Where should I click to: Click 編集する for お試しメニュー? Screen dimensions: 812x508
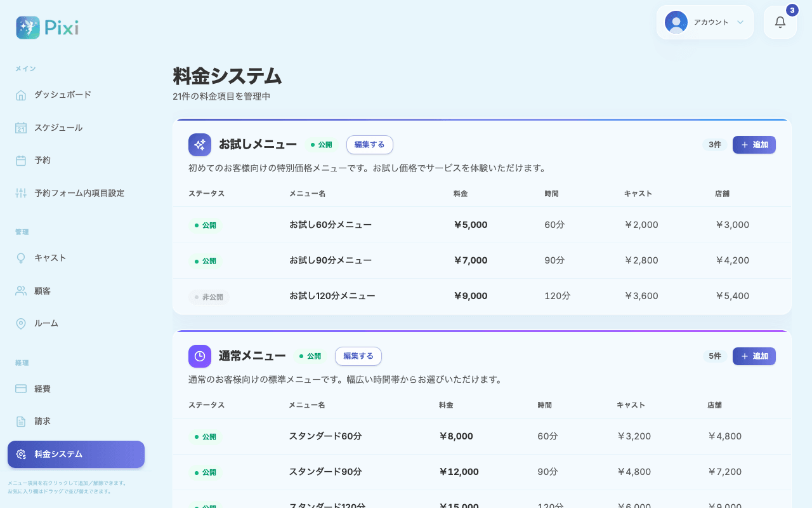pyautogui.click(x=370, y=145)
